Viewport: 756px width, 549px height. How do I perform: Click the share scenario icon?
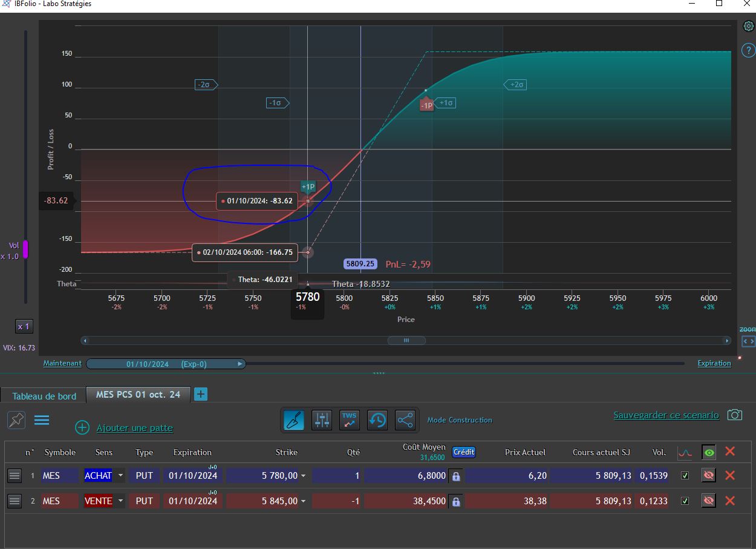(405, 420)
